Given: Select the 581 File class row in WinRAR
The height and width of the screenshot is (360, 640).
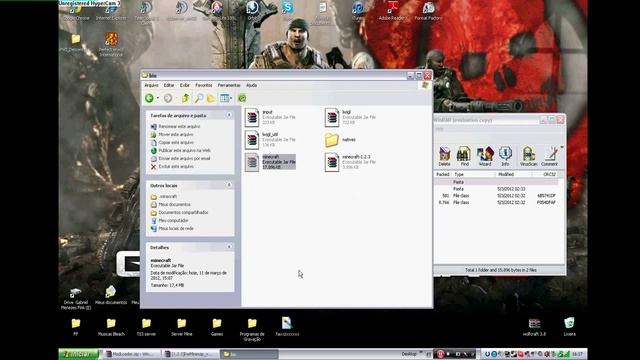Looking at the screenshot, I should [496, 196].
